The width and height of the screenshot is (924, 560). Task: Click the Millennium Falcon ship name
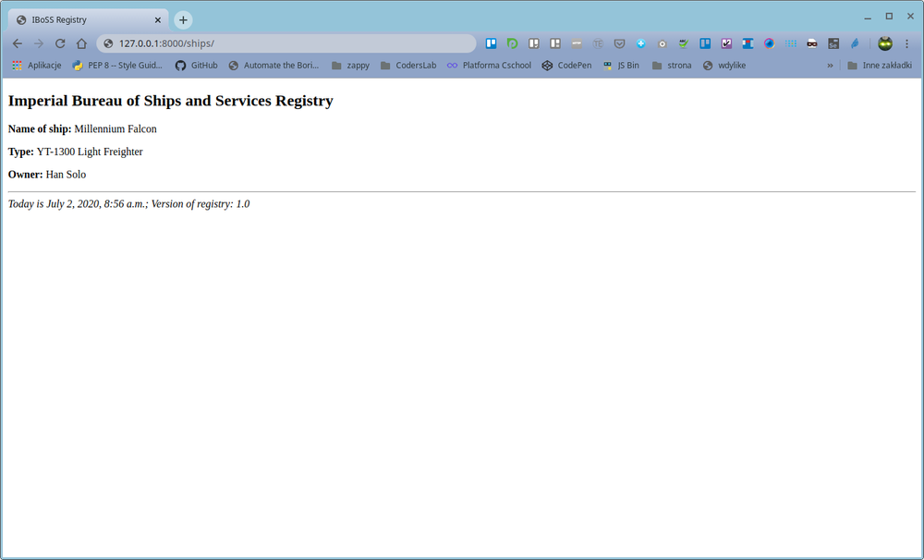point(115,129)
